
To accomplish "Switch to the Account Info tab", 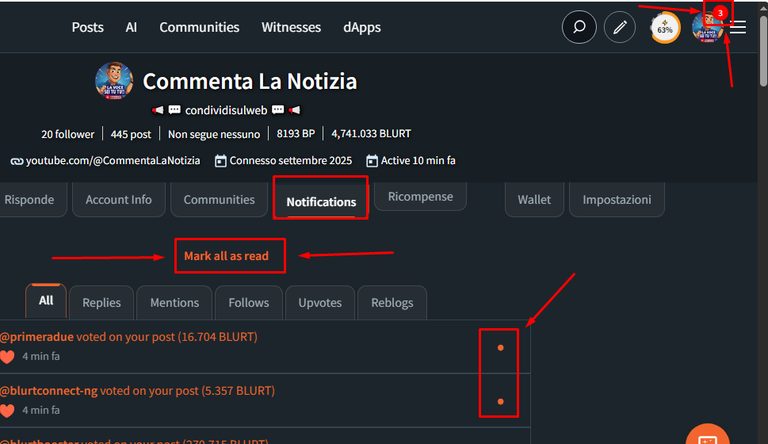I will click(x=119, y=199).
